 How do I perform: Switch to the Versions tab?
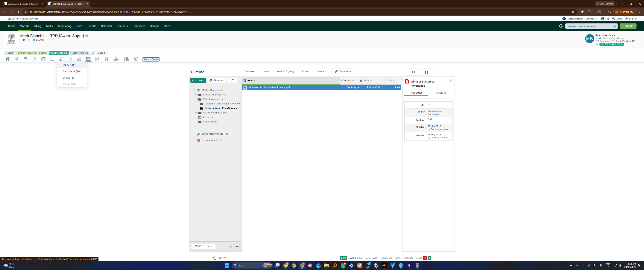[x=441, y=93]
